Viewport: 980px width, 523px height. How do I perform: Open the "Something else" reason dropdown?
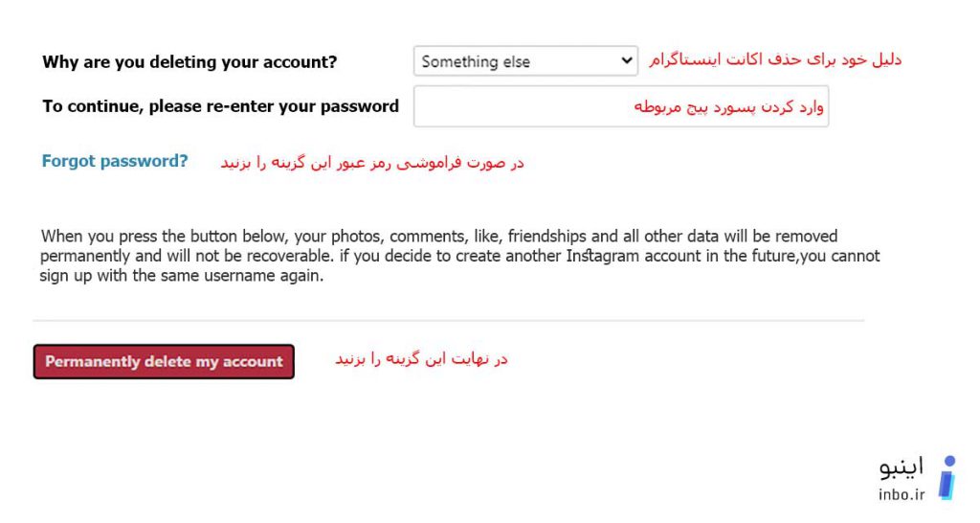[x=525, y=60]
